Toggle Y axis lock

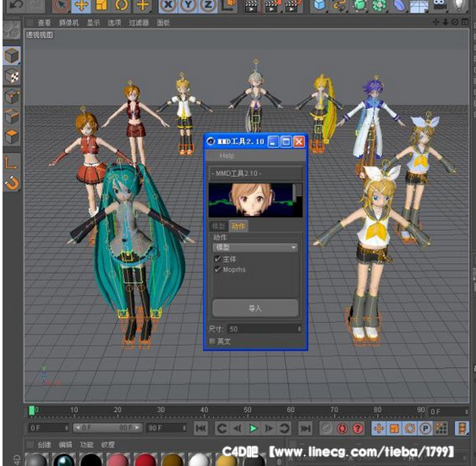tap(189, 5)
